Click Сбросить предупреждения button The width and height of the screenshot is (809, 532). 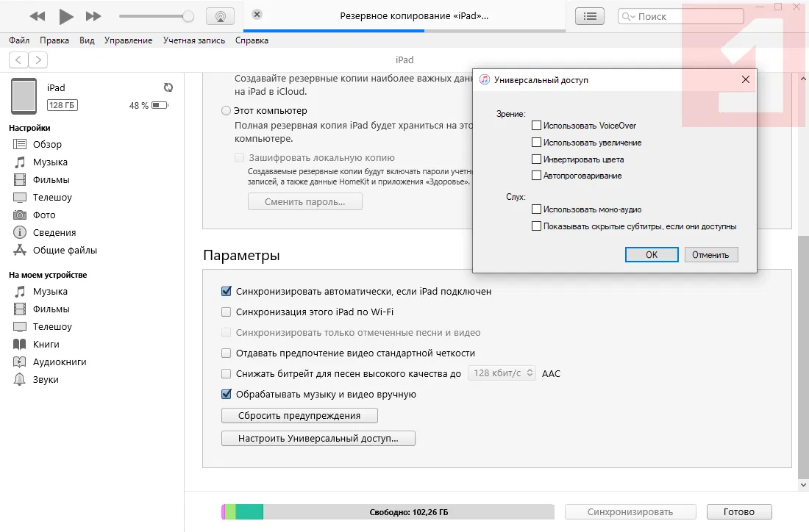(299, 415)
